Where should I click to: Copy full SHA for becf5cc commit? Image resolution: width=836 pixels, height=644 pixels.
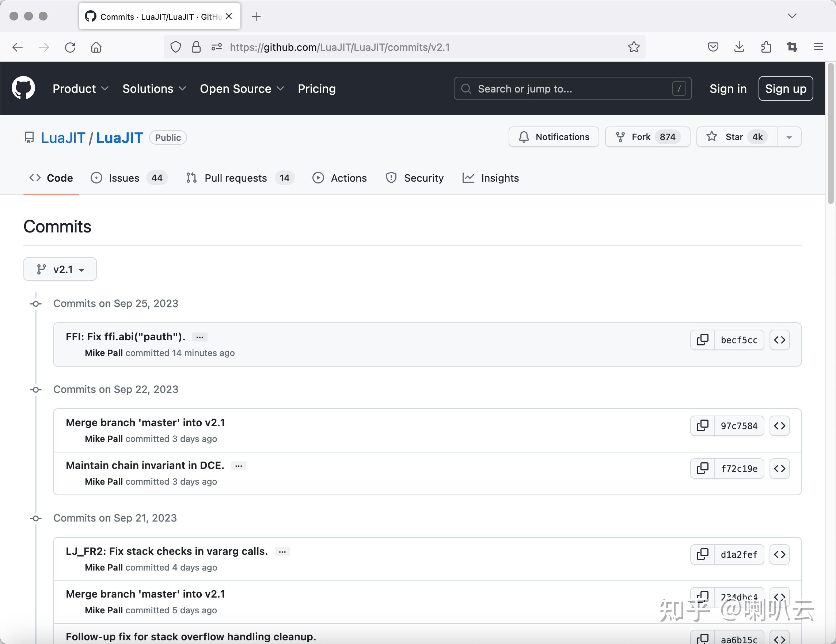coord(702,340)
